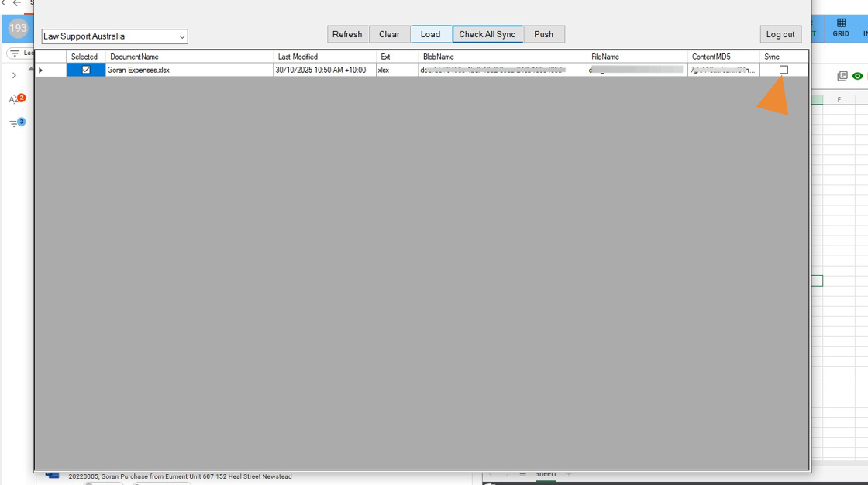
Task: Click the copy documents icon near eye
Action: 842,76
